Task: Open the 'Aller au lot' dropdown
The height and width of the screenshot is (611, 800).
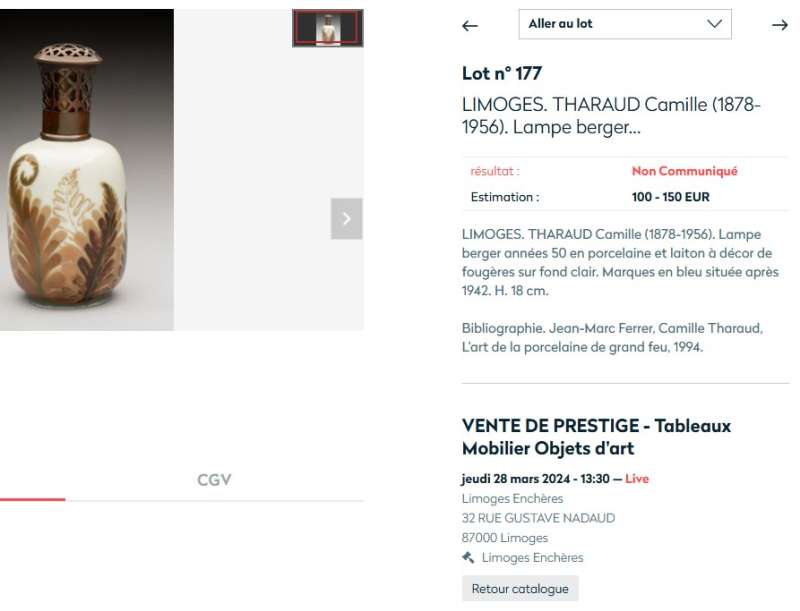Action: pos(625,24)
